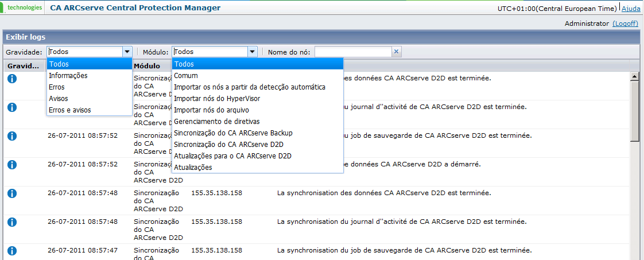Click the job de sauvegarde message at 08:57:47
Viewport: 644px width, 260px height.
click(405, 250)
